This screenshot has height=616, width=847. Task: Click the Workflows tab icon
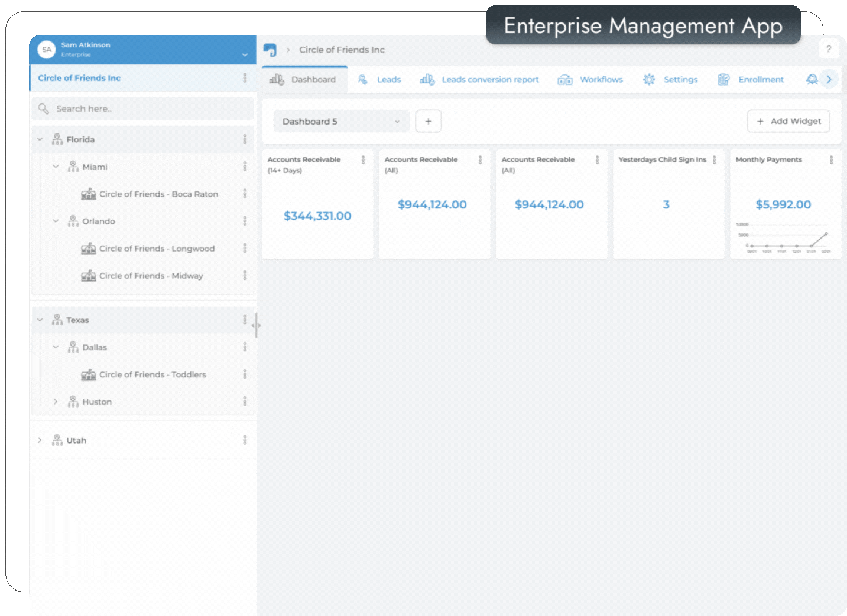tap(565, 79)
